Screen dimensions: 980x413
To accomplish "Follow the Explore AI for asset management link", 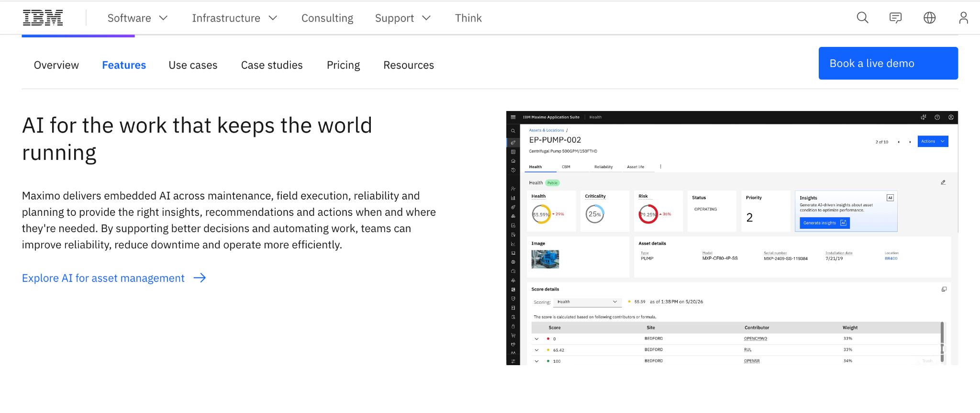I will click(x=114, y=278).
